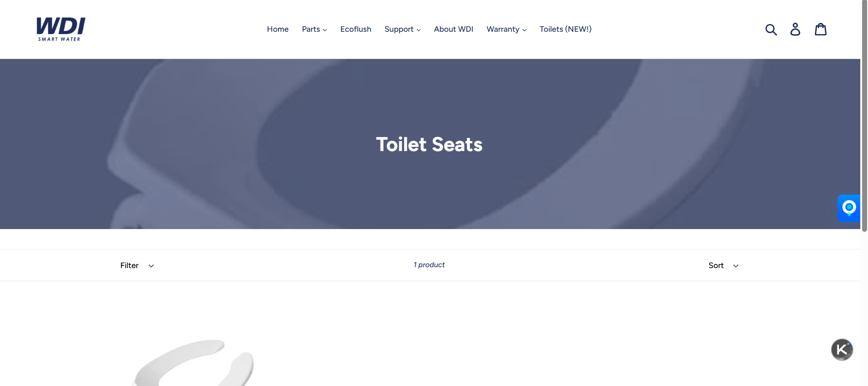Click the 1 product count text
This screenshot has height=386, width=868.
pos(429,265)
